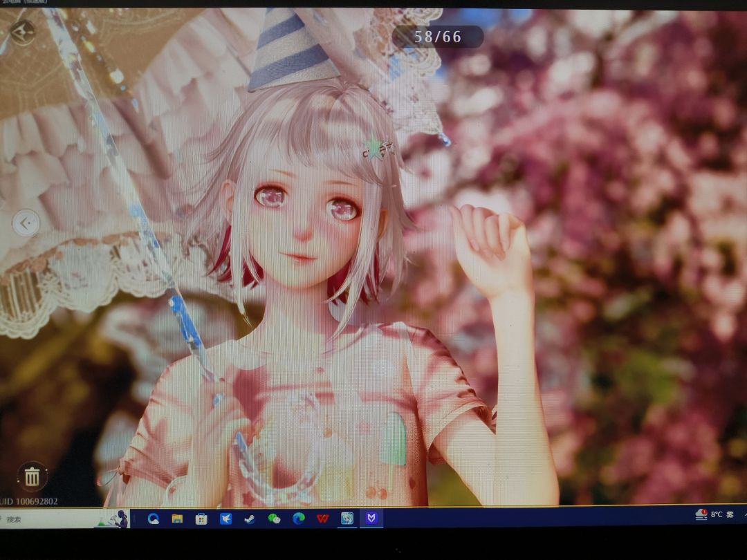747x560 pixels.
Task: Click the UID 100692802 text
Action: pyautogui.click(x=28, y=501)
